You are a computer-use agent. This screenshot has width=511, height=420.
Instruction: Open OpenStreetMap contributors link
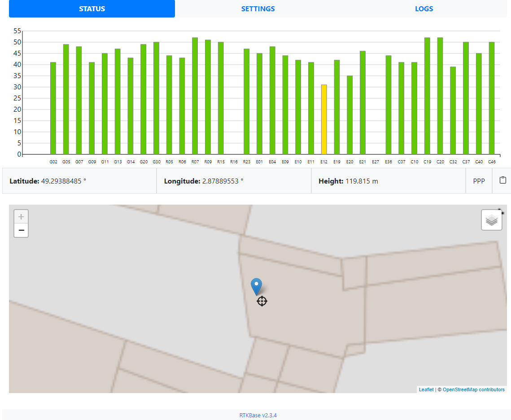473,389
